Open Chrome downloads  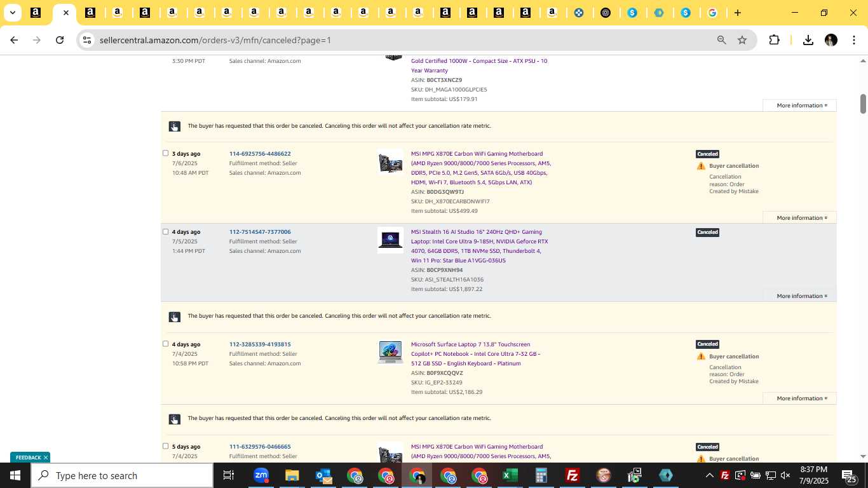pos(808,40)
